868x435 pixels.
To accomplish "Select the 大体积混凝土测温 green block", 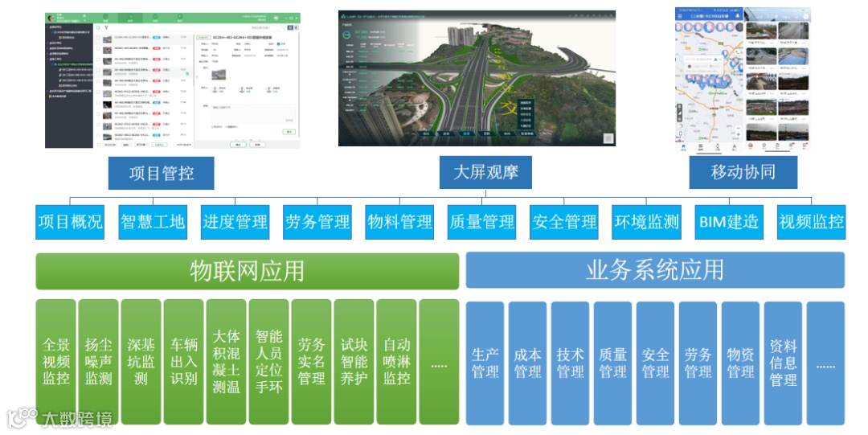I will click(x=227, y=362).
